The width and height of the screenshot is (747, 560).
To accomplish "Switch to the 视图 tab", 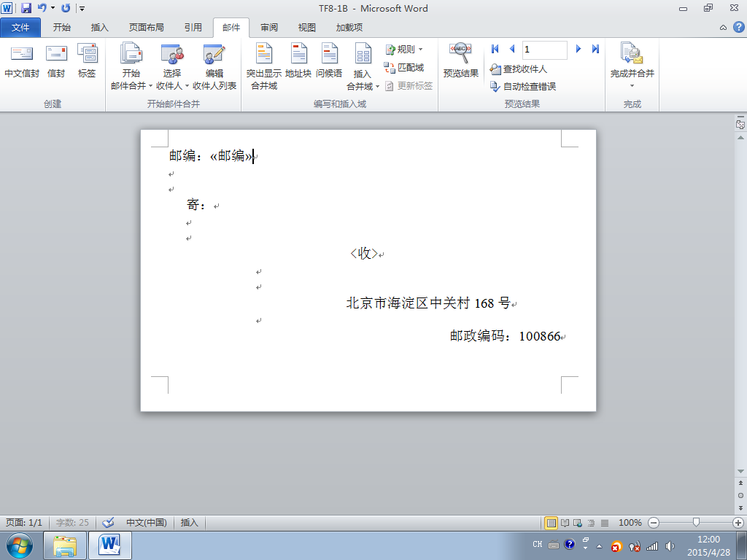I will [x=307, y=28].
